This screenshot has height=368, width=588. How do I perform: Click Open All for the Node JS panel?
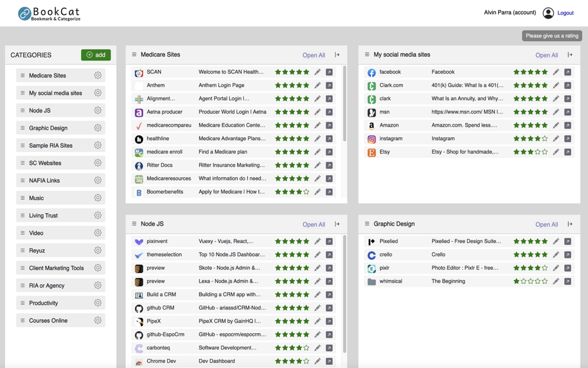tap(314, 224)
